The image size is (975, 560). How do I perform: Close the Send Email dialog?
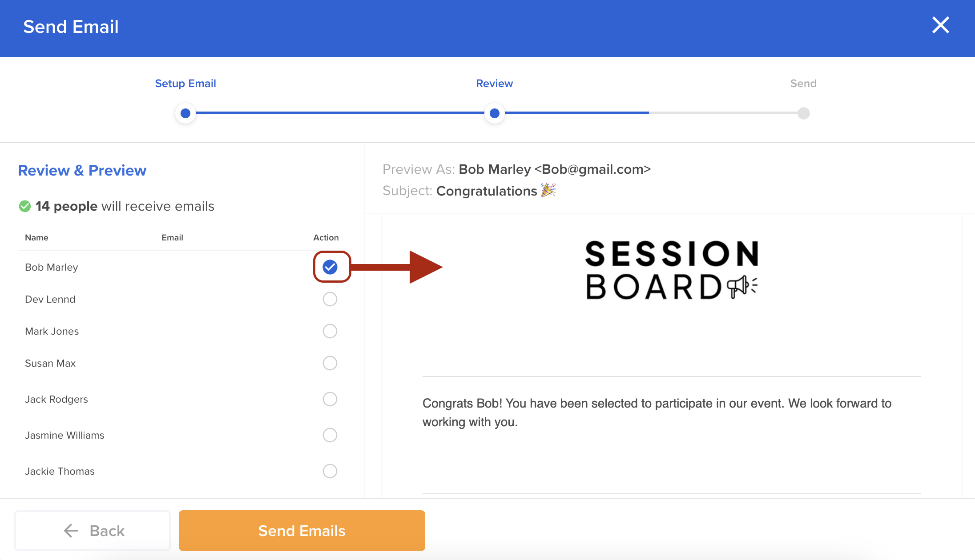tap(940, 25)
